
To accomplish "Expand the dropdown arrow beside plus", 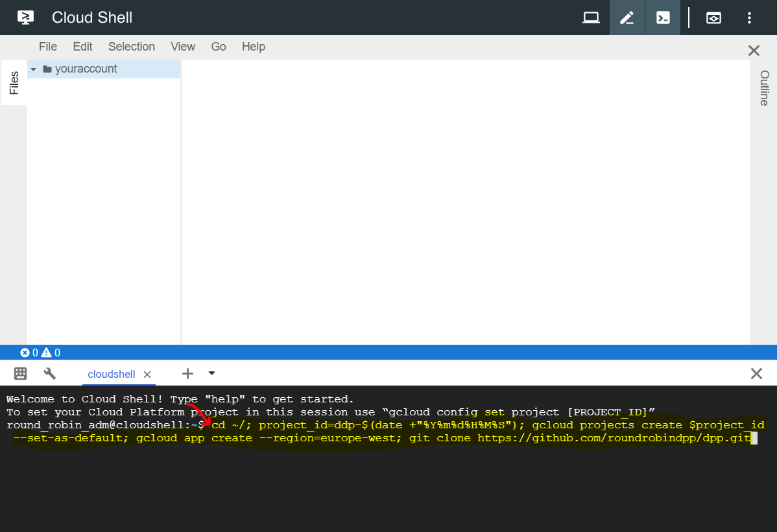I will click(x=211, y=373).
